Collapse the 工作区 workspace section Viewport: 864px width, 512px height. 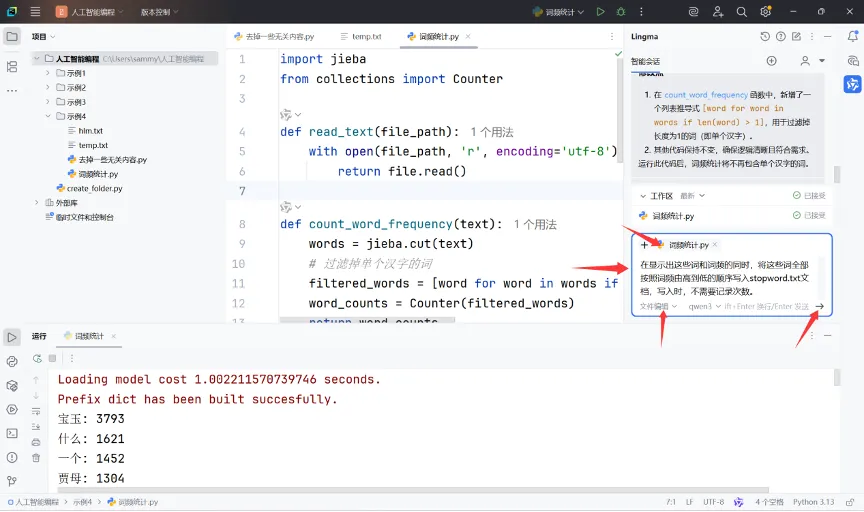(x=642, y=196)
